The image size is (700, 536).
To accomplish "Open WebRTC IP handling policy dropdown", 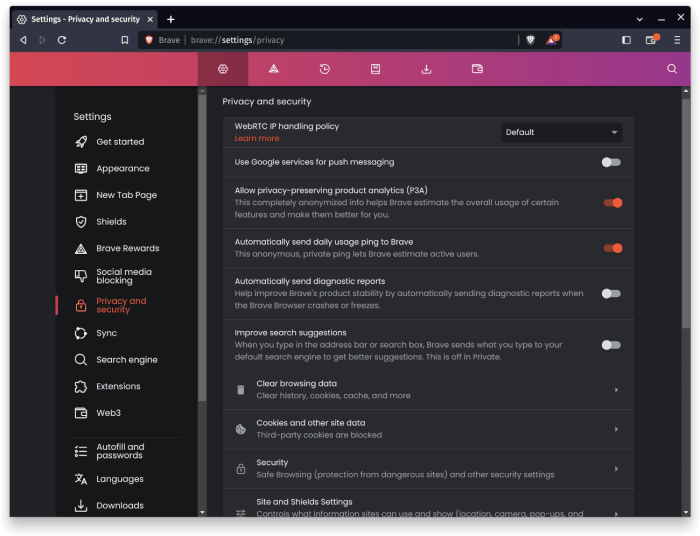I will (x=562, y=133).
